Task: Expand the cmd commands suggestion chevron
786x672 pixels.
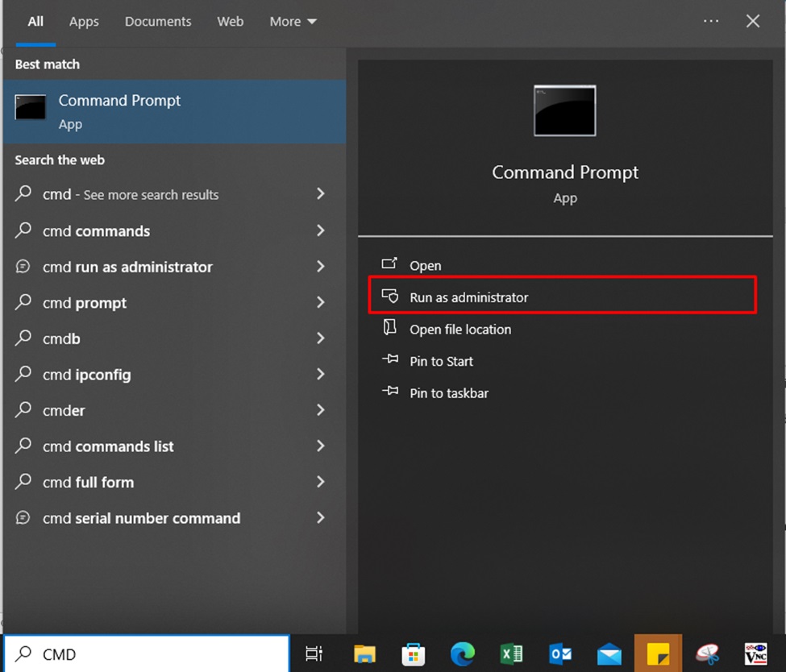Action: coord(320,230)
